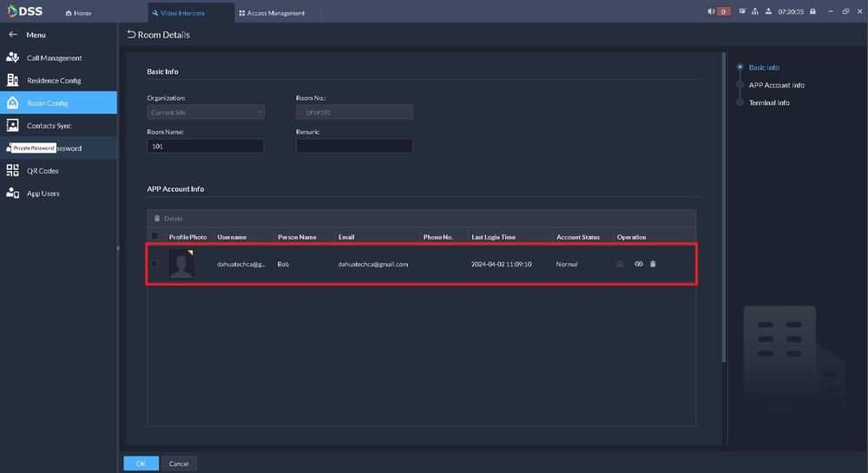Toggle the select-all checkbox in table header
The image size is (868, 473).
(155, 236)
